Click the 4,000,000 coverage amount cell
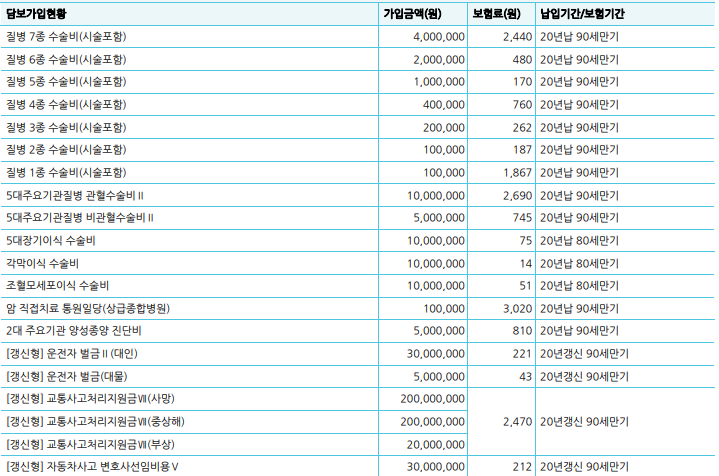This screenshot has width=719, height=476. 438,37
